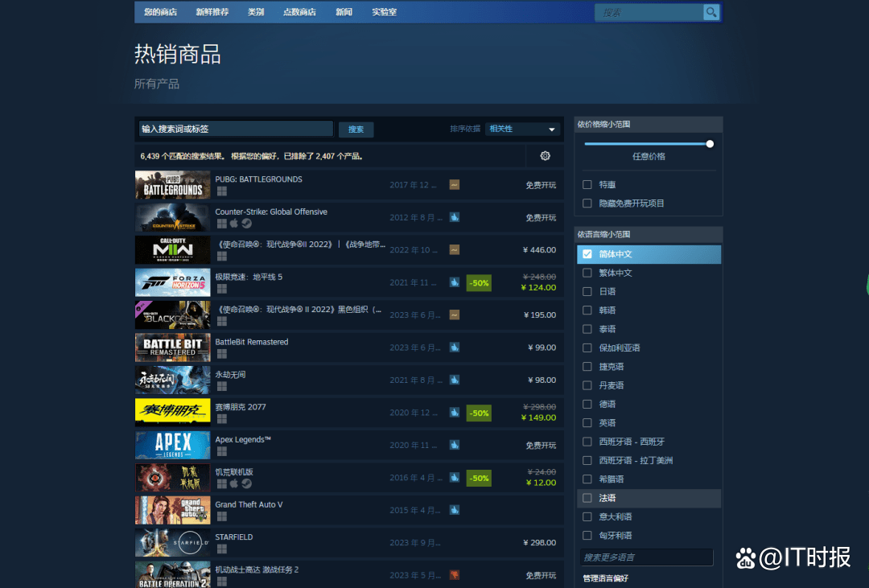Viewport: 869px width, 588px height.
Task: Click SteamOS icon under Counter-Strike: Global Offensive
Action: click(247, 224)
